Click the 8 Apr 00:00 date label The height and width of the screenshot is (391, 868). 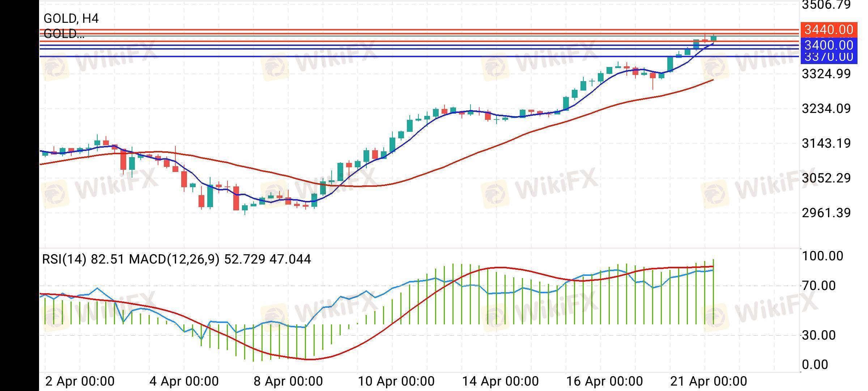tap(288, 381)
